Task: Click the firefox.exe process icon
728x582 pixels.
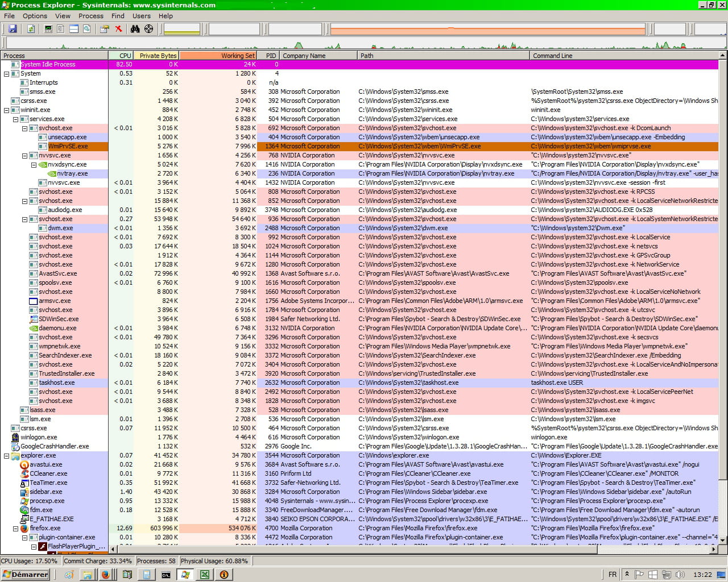Action: click(x=24, y=528)
